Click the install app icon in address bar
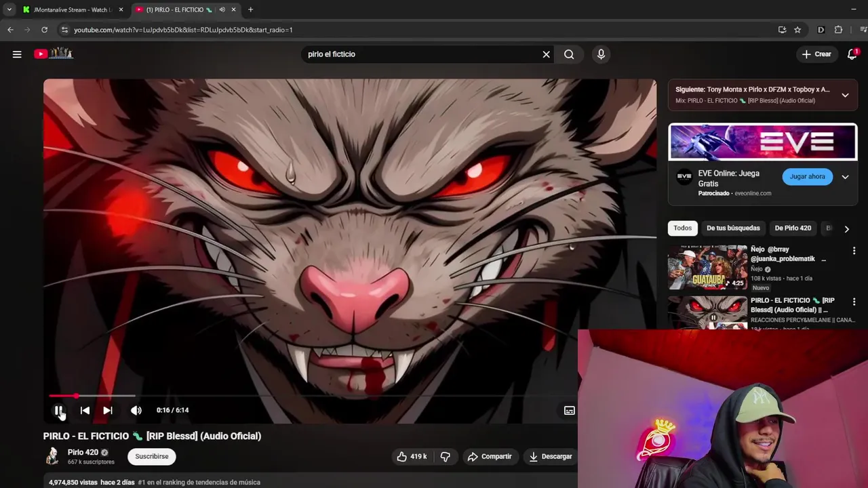This screenshot has height=488, width=868. tap(782, 30)
